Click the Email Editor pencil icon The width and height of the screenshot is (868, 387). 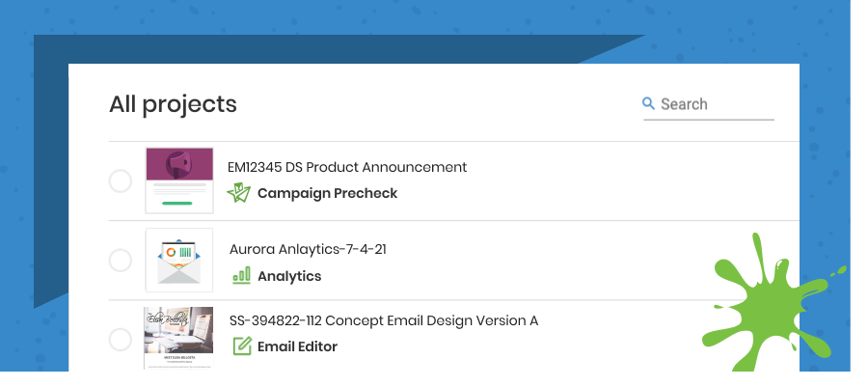click(241, 346)
